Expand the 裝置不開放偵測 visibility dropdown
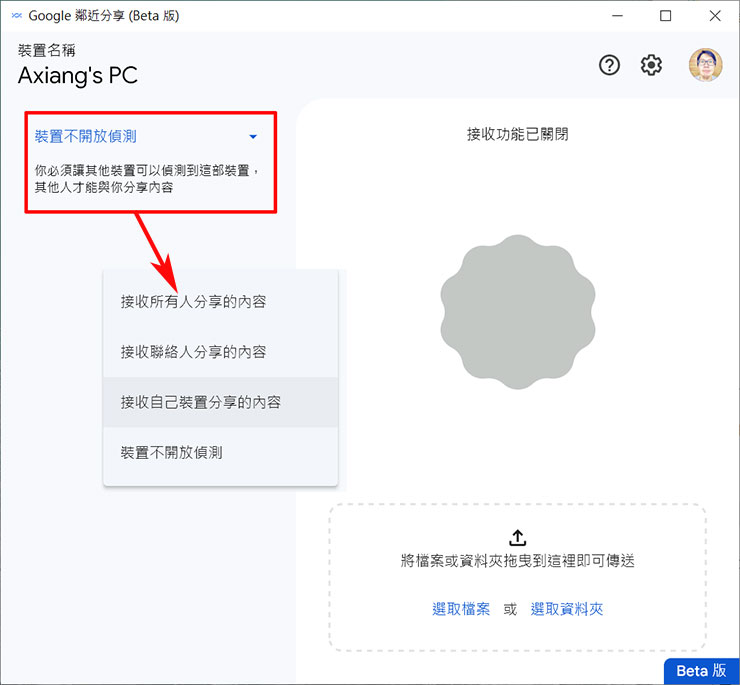The width and height of the screenshot is (740, 685). pos(146,136)
